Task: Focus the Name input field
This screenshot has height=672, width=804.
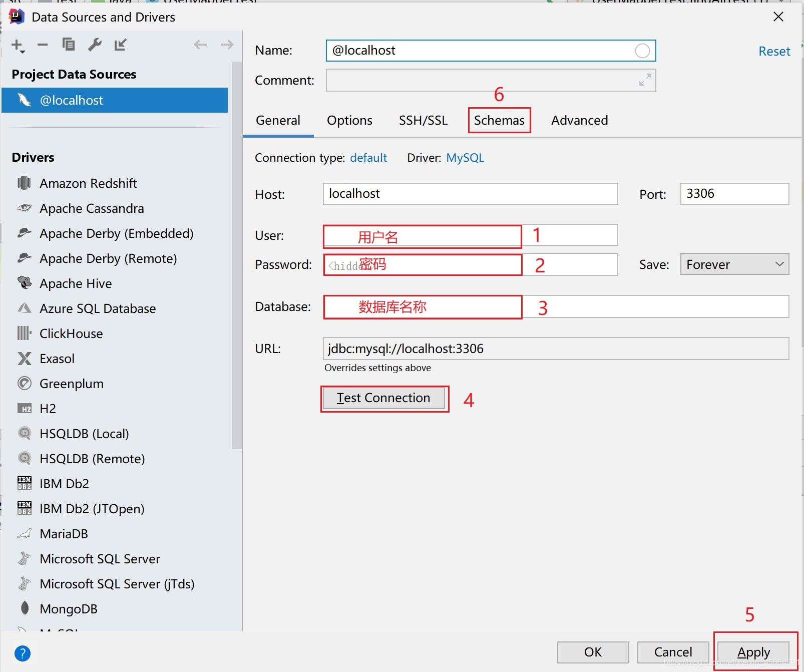Action: [x=491, y=51]
